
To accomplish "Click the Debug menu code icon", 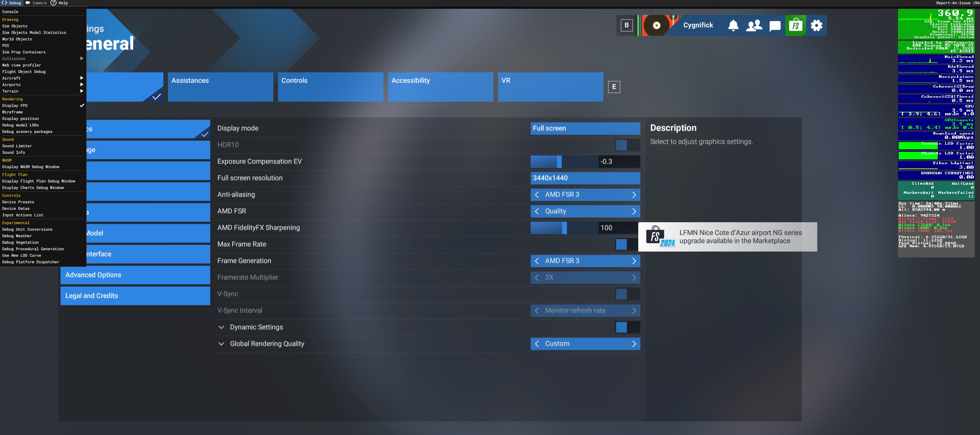I will click(4, 3).
